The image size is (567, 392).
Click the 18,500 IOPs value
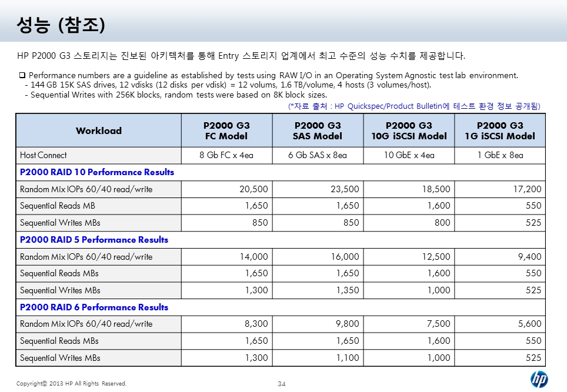(436, 189)
